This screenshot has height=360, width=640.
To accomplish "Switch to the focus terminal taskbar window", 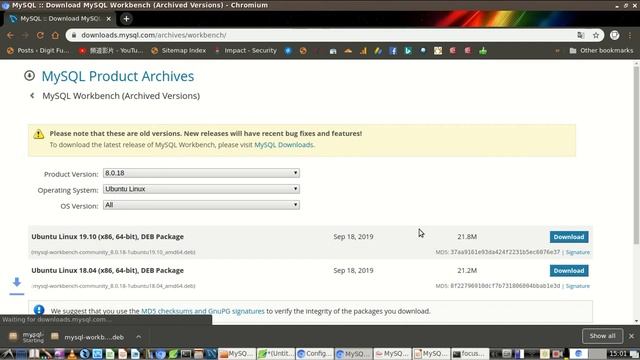I will pyautogui.click(x=470, y=354).
